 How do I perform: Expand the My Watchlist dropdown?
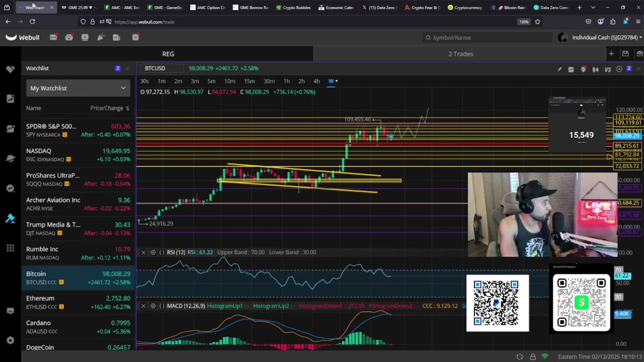coord(78,88)
